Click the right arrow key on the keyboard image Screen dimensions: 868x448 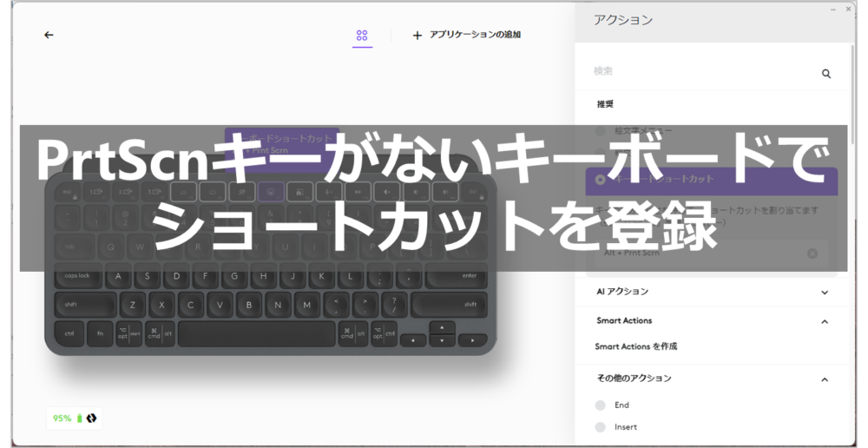pyautogui.click(x=472, y=340)
